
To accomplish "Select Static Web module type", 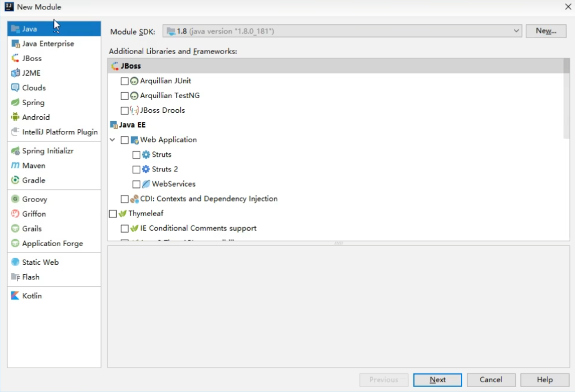I will click(x=54, y=262).
